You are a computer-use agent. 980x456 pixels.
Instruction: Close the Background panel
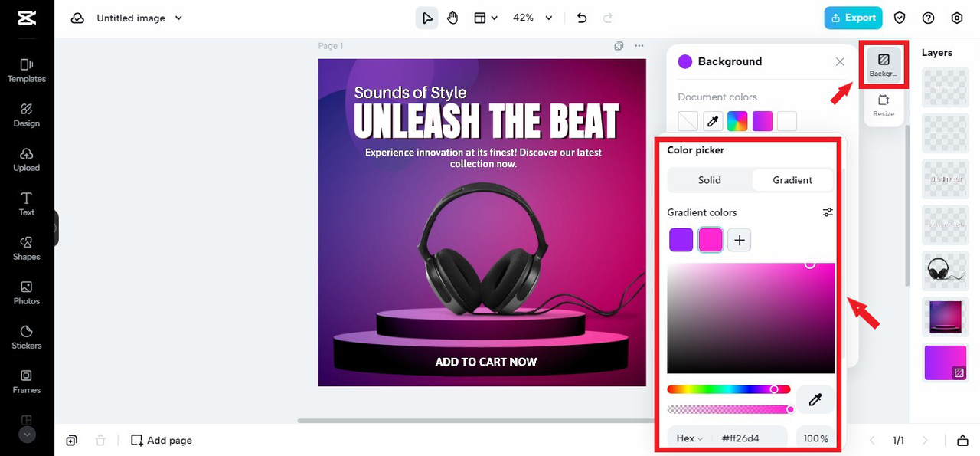(x=840, y=61)
